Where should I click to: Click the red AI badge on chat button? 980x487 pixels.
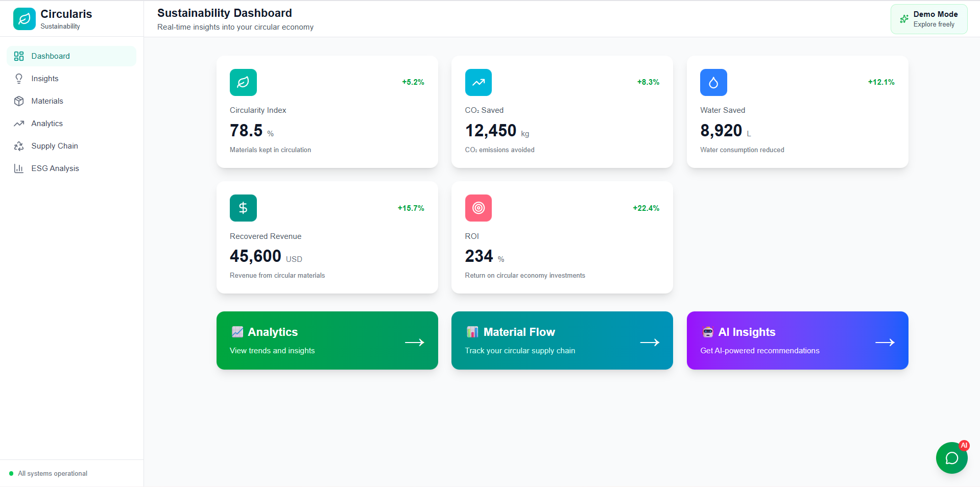(x=964, y=446)
